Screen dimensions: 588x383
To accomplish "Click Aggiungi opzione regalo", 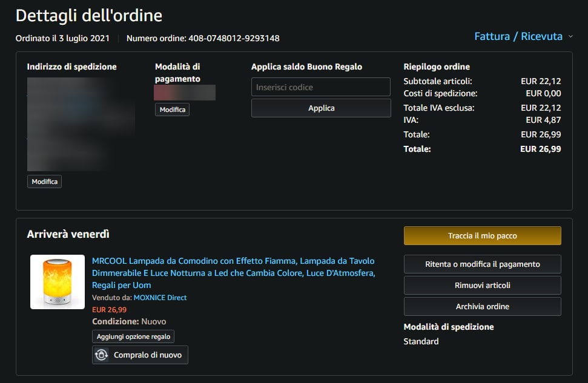I will click(x=133, y=336).
